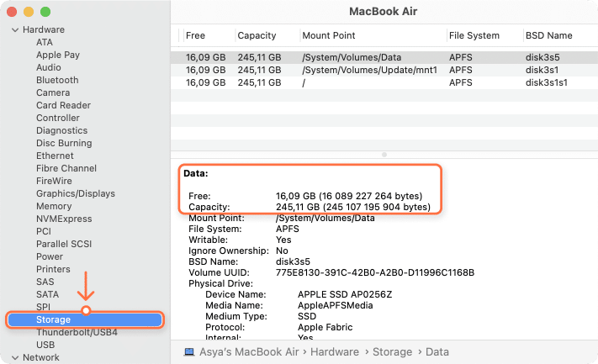Show Bluetooth hardware details
598x364 pixels.
click(x=57, y=80)
